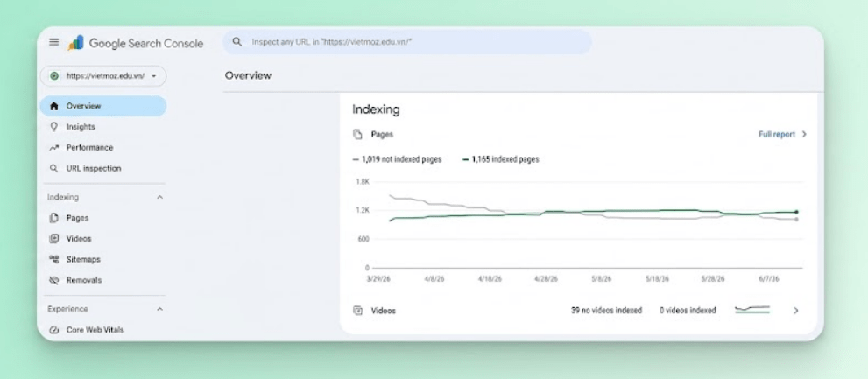The width and height of the screenshot is (868, 379).
Task: Click the Inspect any URL search field
Action: (x=407, y=41)
